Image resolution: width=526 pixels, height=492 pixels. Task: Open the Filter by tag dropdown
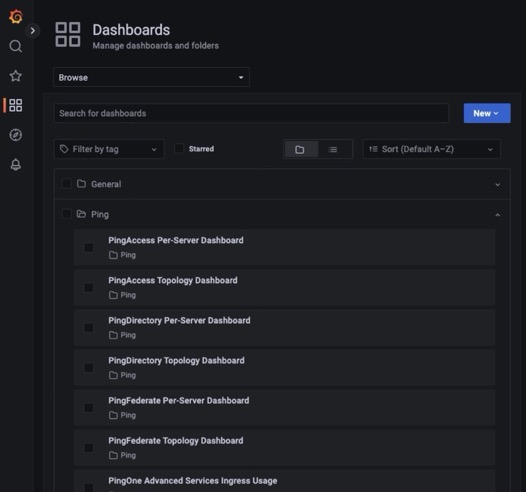(x=109, y=149)
